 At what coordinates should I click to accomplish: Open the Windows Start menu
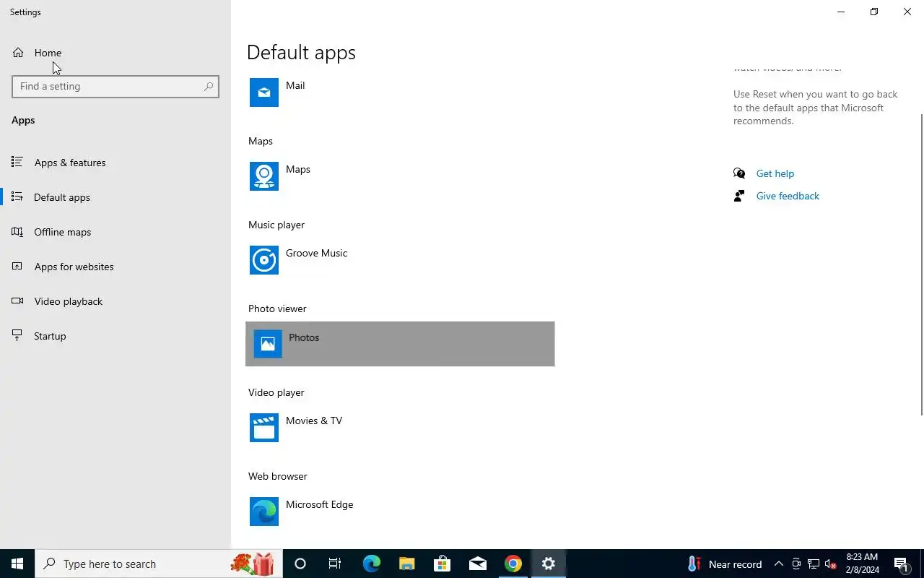(x=17, y=564)
